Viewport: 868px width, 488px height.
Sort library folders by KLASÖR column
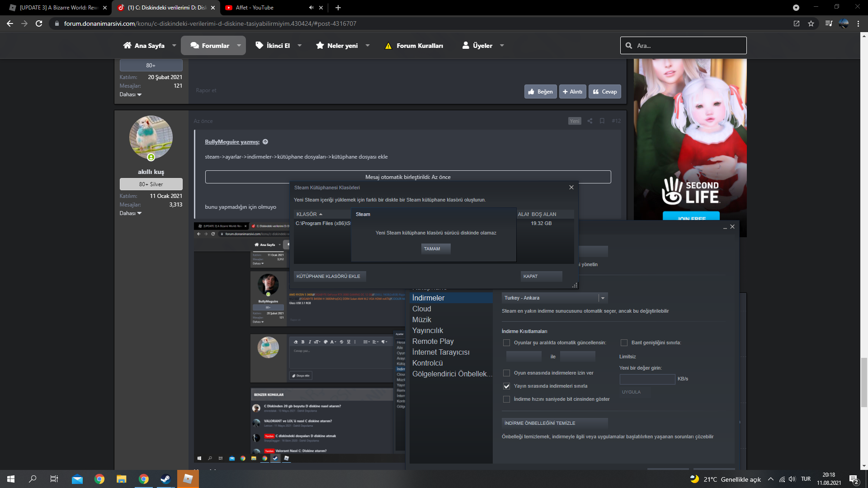tap(323, 214)
